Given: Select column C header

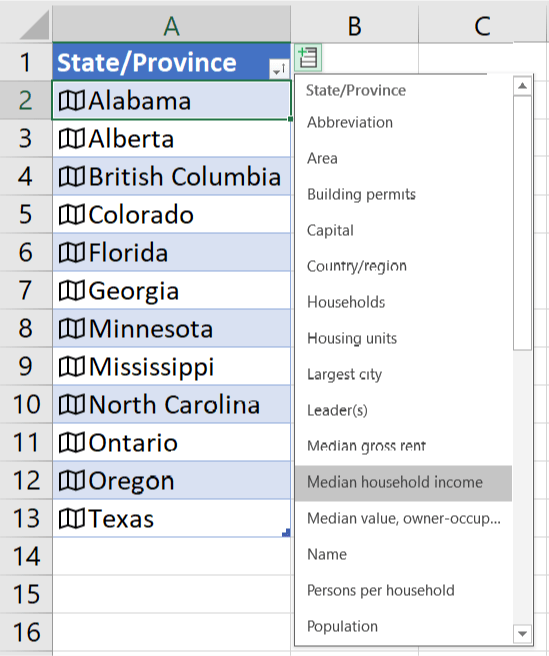Looking at the screenshot, I should click(483, 24).
